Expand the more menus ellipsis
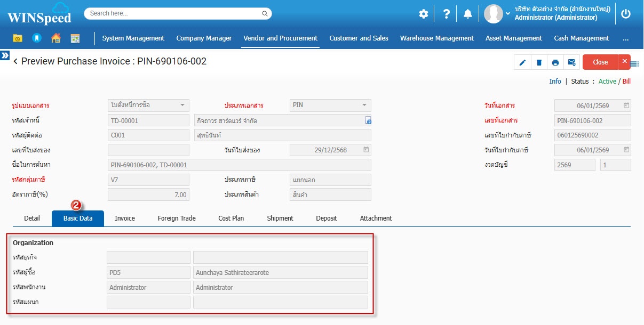The width and height of the screenshot is (644, 325). click(x=625, y=38)
